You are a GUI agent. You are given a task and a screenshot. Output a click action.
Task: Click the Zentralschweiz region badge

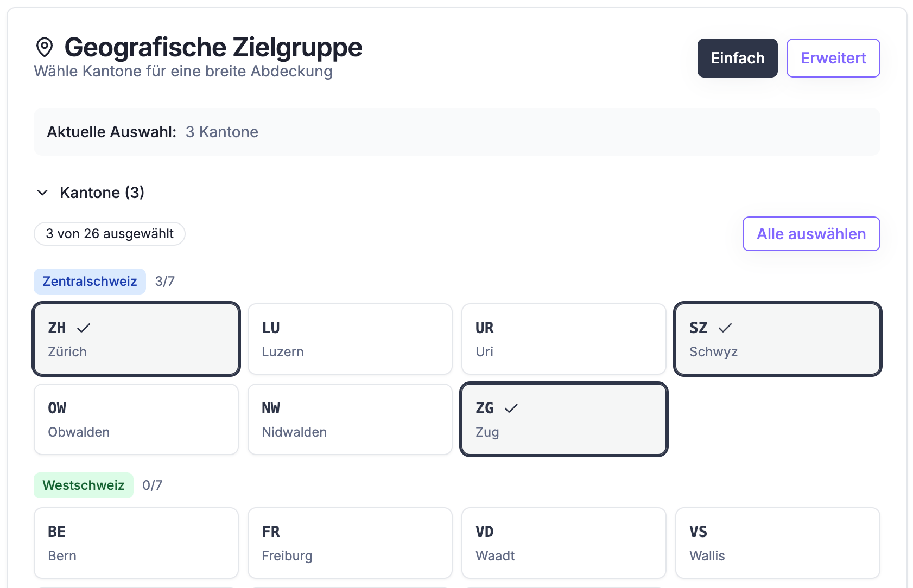point(90,282)
